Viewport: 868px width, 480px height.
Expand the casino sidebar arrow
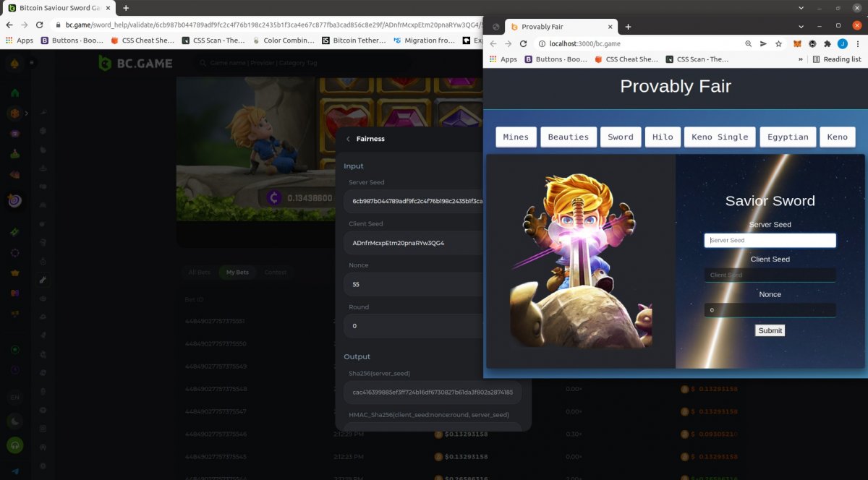(x=27, y=113)
